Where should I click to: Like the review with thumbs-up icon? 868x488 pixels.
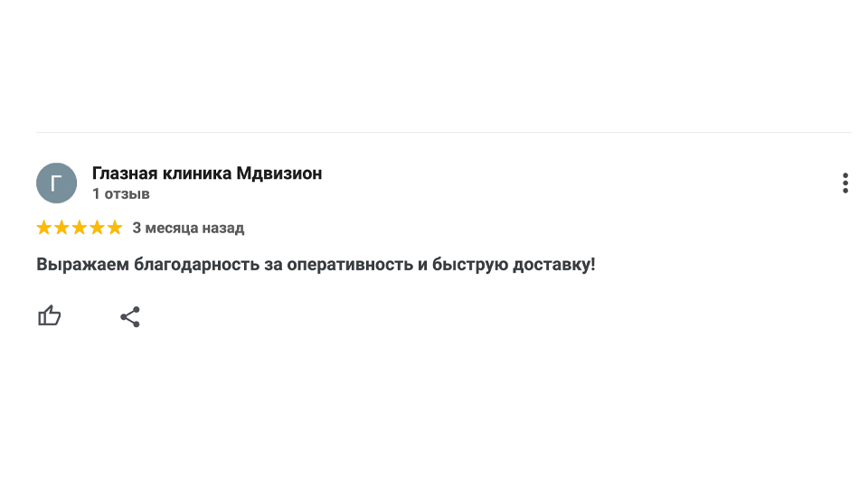tap(49, 316)
